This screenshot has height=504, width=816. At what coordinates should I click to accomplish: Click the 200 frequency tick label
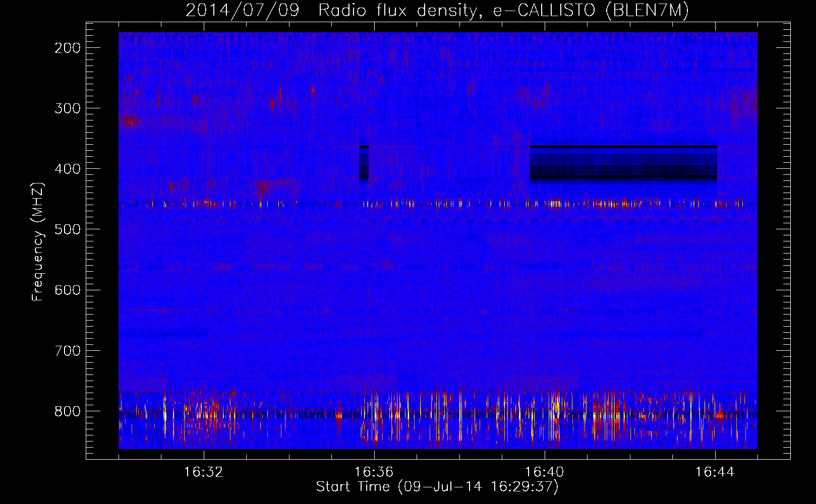click(x=68, y=48)
